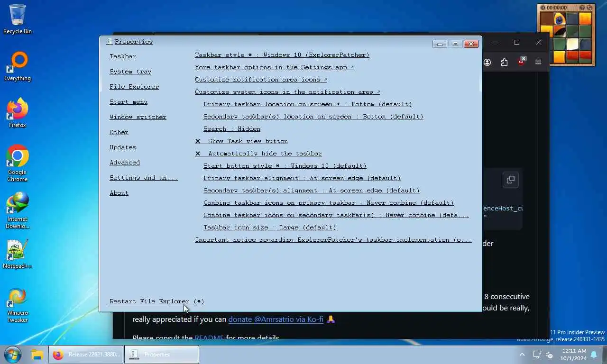Switch to the Firefox Release taskbar button
This screenshot has height=364, width=607.
click(86, 355)
